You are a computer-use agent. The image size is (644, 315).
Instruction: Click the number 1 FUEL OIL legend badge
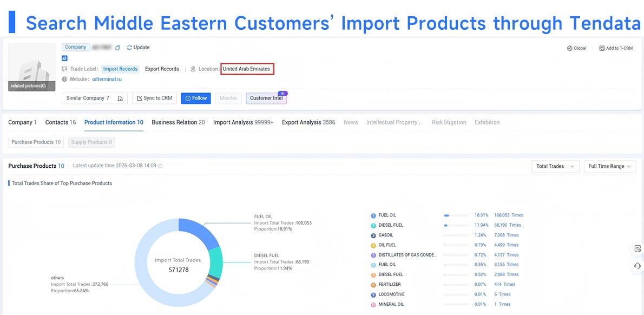373,215
